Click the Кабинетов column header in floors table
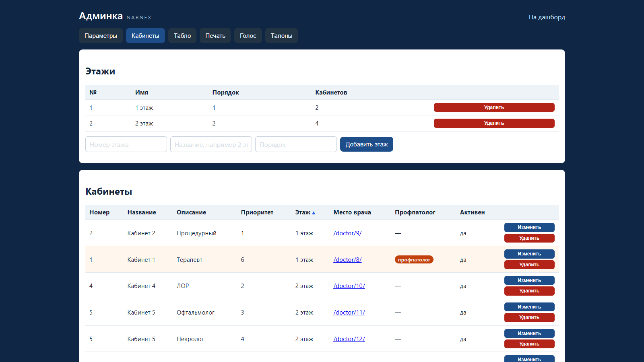 (x=331, y=93)
